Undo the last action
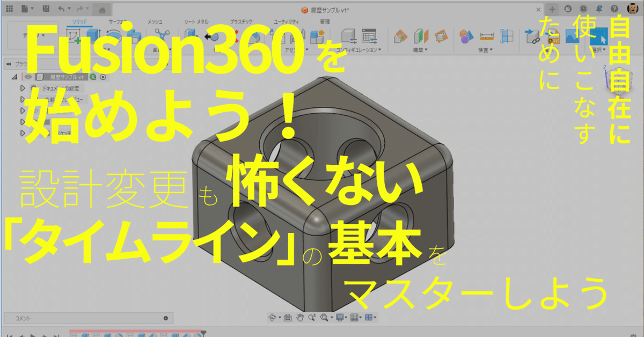Image resolution: width=644 pixels, height=337 pixels. (x=61, y=9)
